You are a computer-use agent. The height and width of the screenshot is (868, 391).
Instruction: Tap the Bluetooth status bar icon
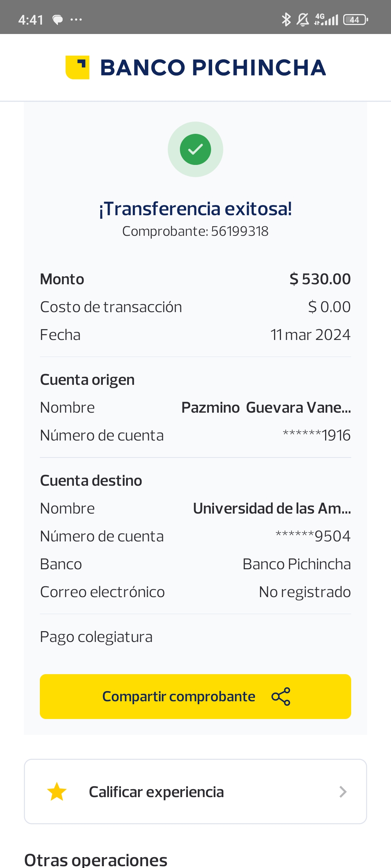pyautogui.click(x=286, y=20)
